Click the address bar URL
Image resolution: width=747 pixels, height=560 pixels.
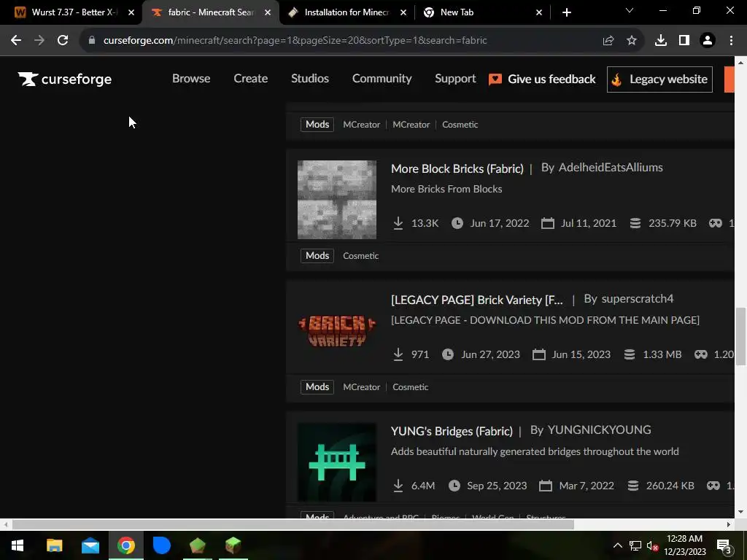(295, 41)
